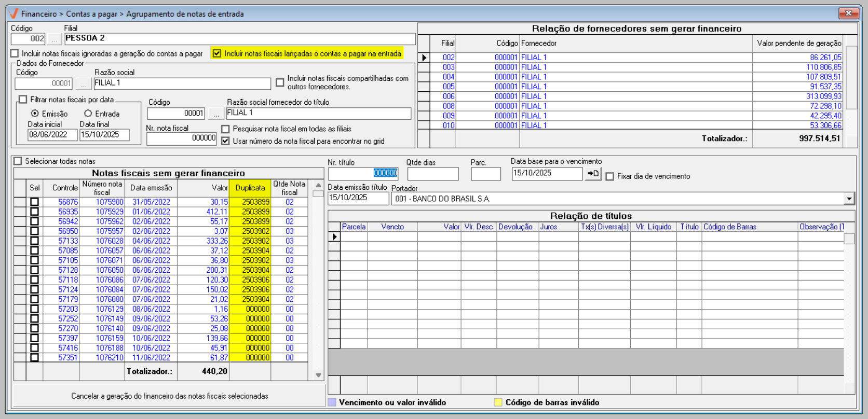This screenshot has height=419, width=868.
Task: Click Cancelar a geração do financeiro button
Action: coord(169,396)
